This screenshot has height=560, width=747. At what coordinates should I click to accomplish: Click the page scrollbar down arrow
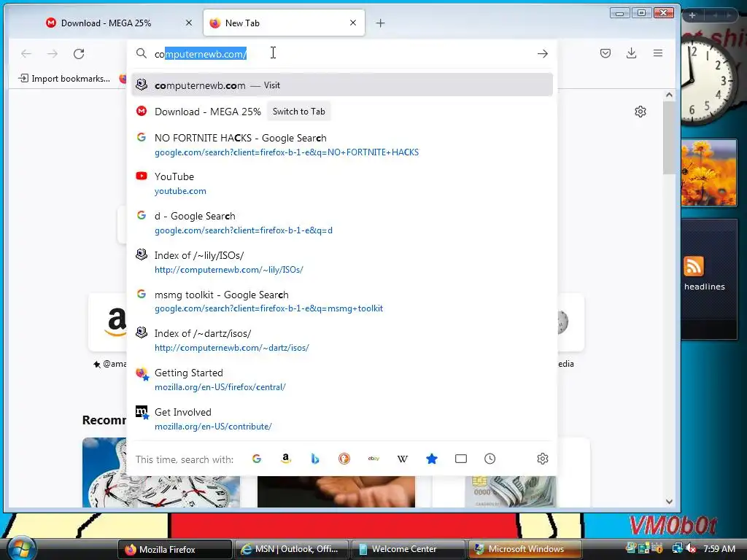tap(669, 502)
